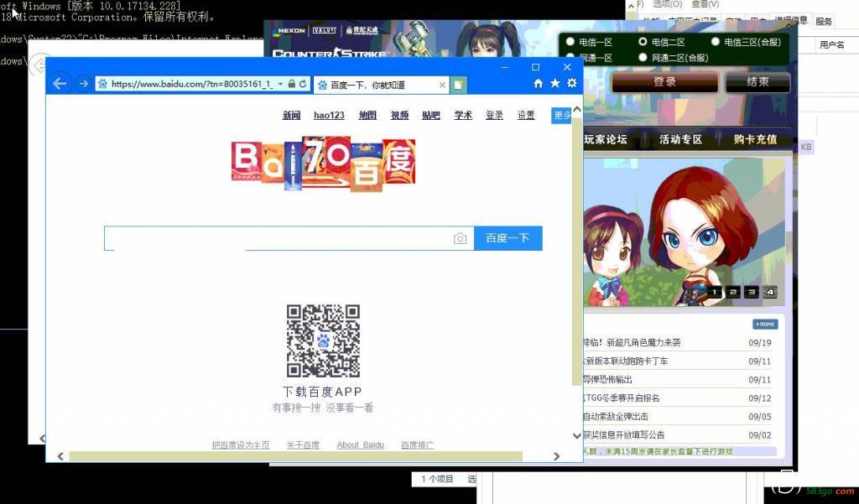The image size is (859, 504).
Task: Click the launcher's cartoon character banner image
Action: (x=684, y=231)
